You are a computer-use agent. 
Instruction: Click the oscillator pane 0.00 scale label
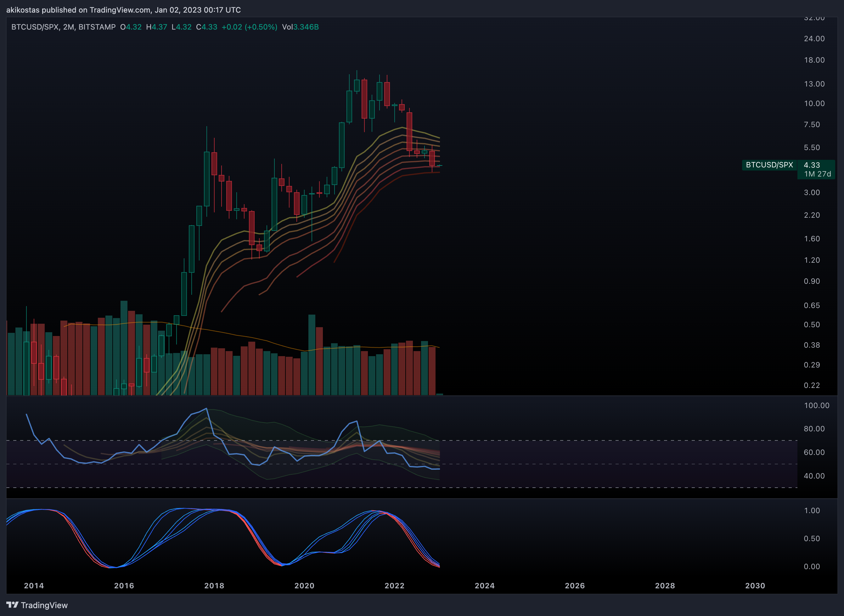pos(812,566)
